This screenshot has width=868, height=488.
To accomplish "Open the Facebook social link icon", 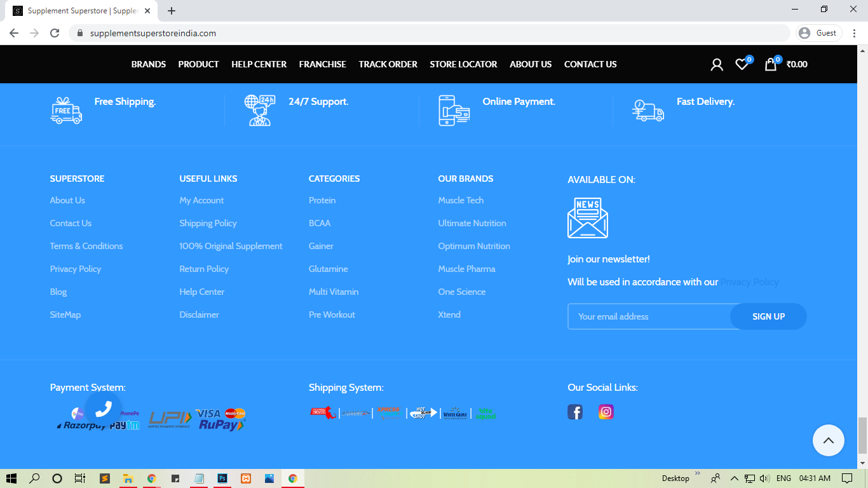I will [575, 412].
